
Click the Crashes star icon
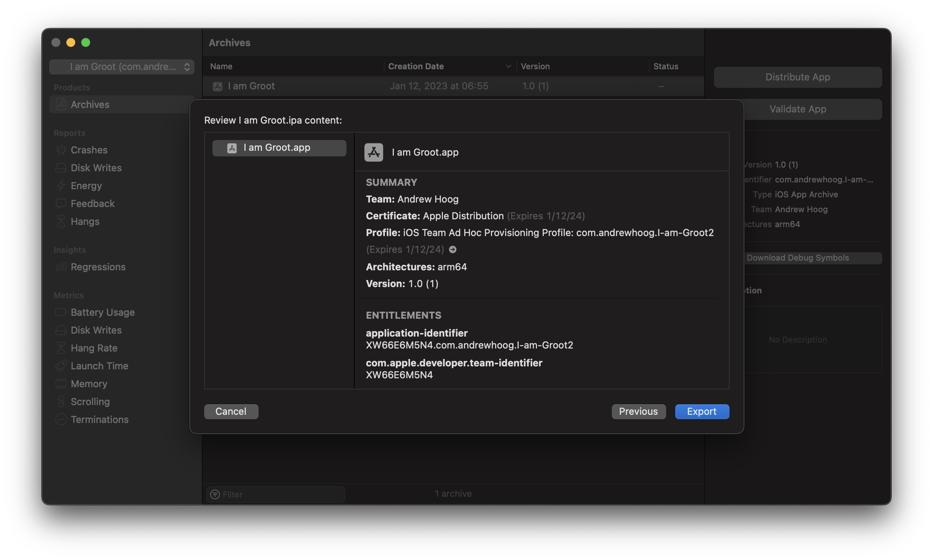pyautogui.click(x=61, y=150)
